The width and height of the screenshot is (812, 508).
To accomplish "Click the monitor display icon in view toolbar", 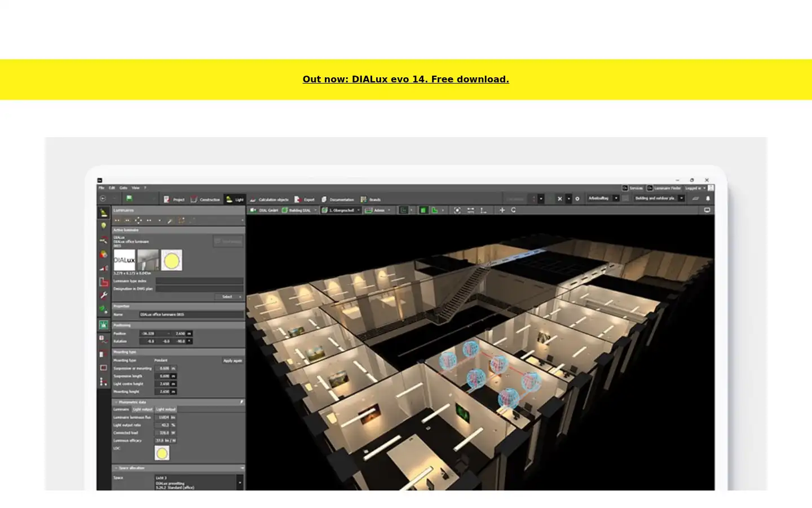I will pyautogui.click(x=707, y=210).
